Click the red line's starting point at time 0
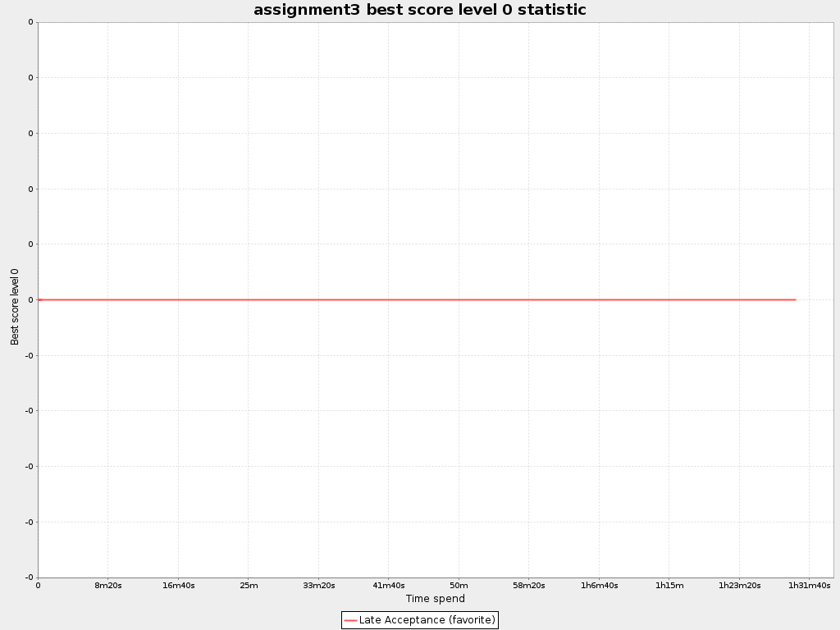The height and width of the screenshot is (630, 840). pos(39,299)
